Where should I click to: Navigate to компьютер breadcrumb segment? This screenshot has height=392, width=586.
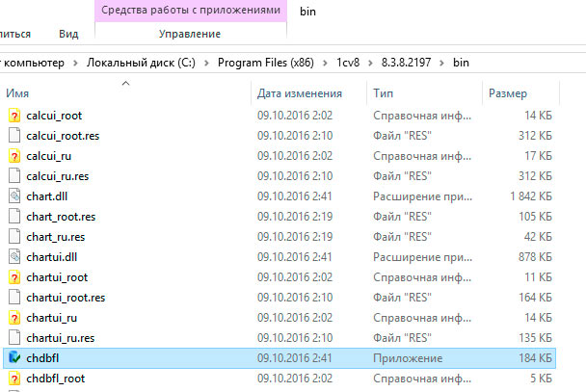(34, 63)
